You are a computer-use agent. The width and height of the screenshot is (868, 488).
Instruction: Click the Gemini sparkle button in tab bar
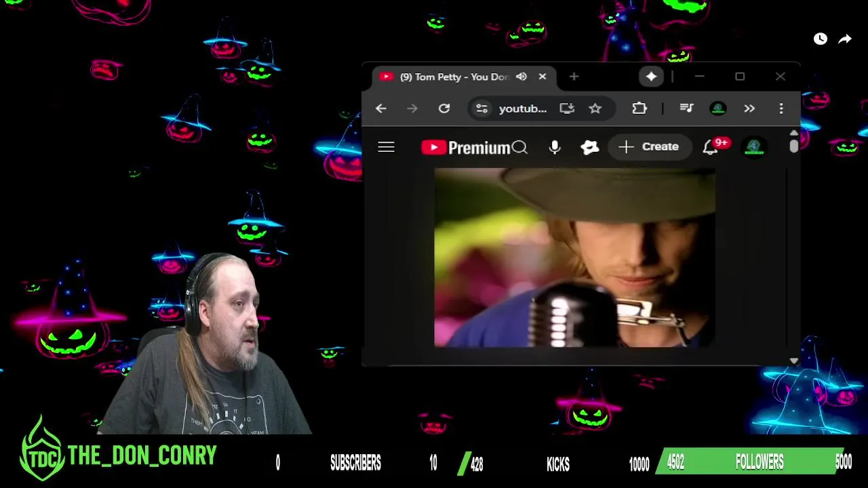(651, 77)
